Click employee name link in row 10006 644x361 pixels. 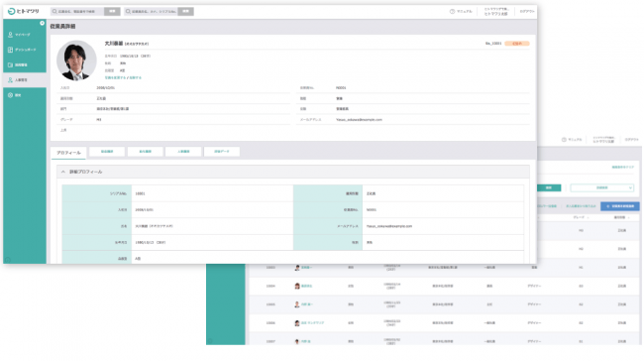312,323
